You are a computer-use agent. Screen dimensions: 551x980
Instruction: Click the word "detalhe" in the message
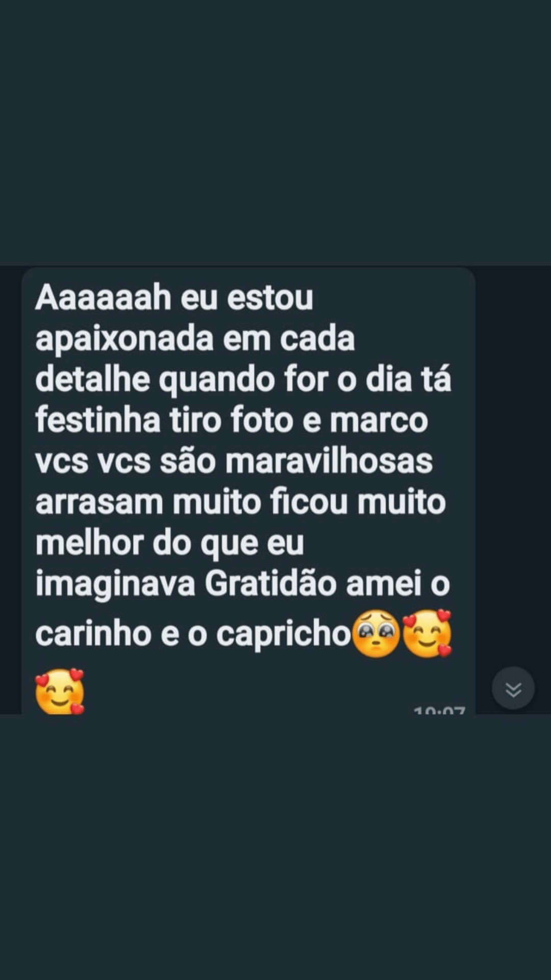coord(93,379)
